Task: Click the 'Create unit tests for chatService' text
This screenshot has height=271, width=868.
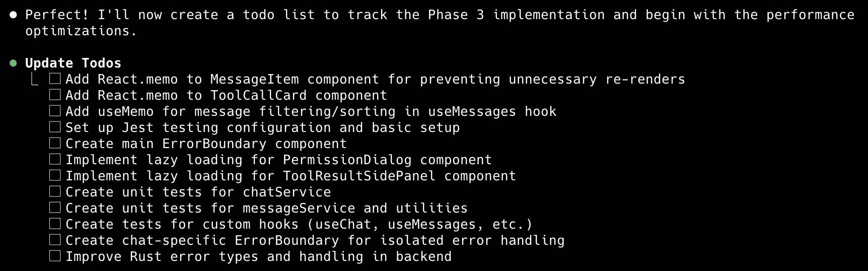Action: 198,192
